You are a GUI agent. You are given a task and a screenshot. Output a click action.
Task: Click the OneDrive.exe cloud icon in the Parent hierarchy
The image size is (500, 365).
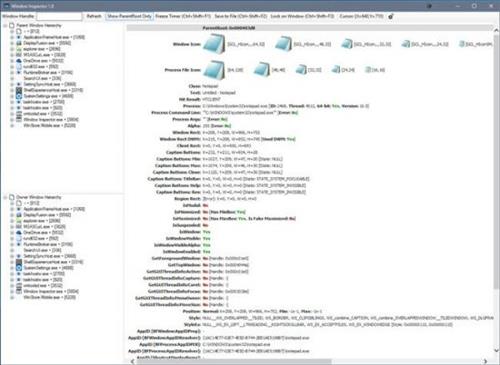(x=19, y=61)
